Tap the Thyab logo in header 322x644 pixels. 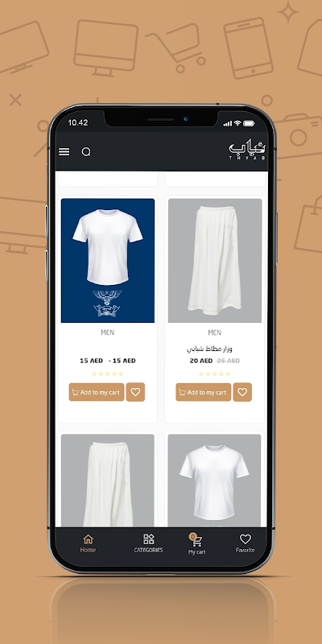(247, 151)
